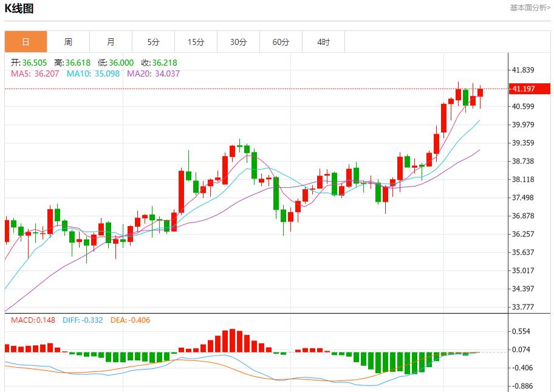Select the 4时 timeframe

324,41
